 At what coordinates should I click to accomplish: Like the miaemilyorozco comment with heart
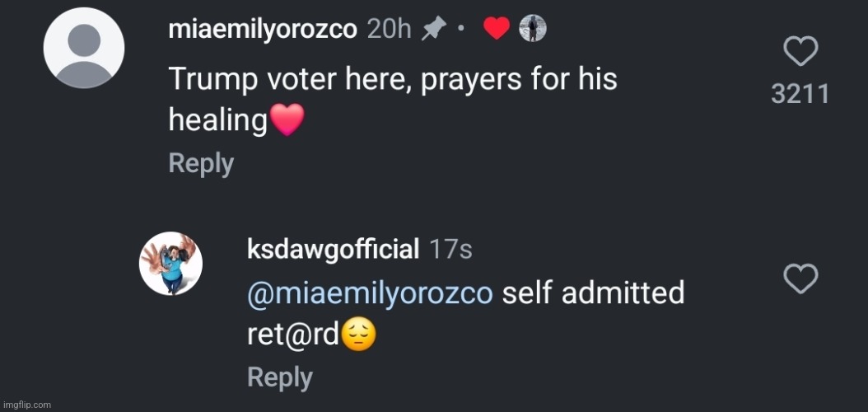pyautogui.click(x=800, y=53)
